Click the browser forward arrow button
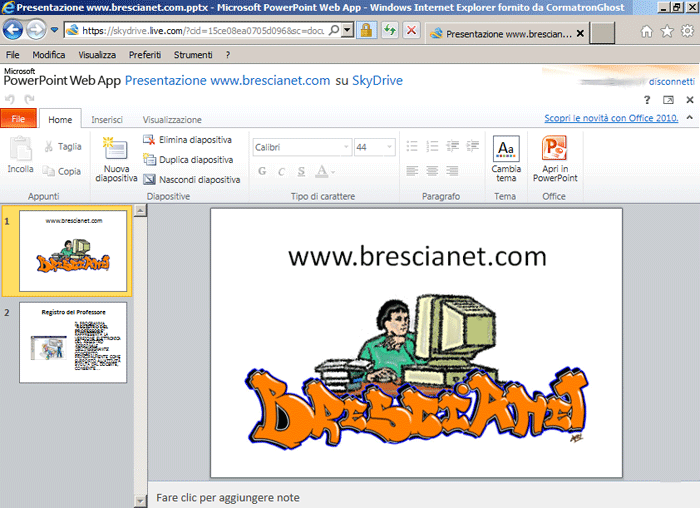This screenshot has width=700, height=508. click(36, 30)
